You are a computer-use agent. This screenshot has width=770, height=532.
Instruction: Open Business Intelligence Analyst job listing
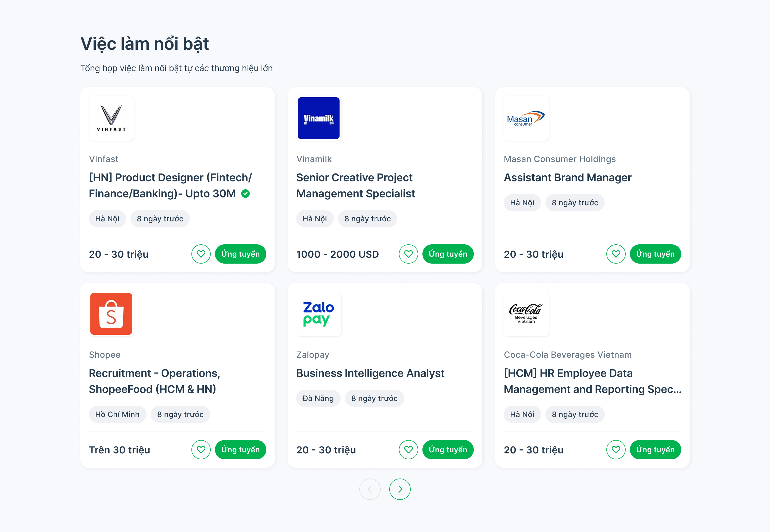[370, 373]
